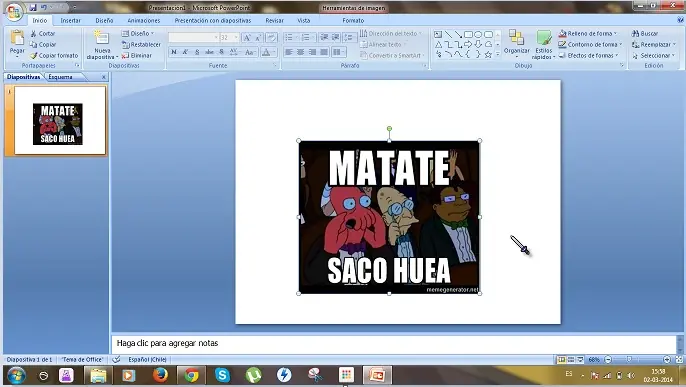Switch to normal view in the status bar
The width and height of the screenshot is (686, 387).
click(561, 359)
